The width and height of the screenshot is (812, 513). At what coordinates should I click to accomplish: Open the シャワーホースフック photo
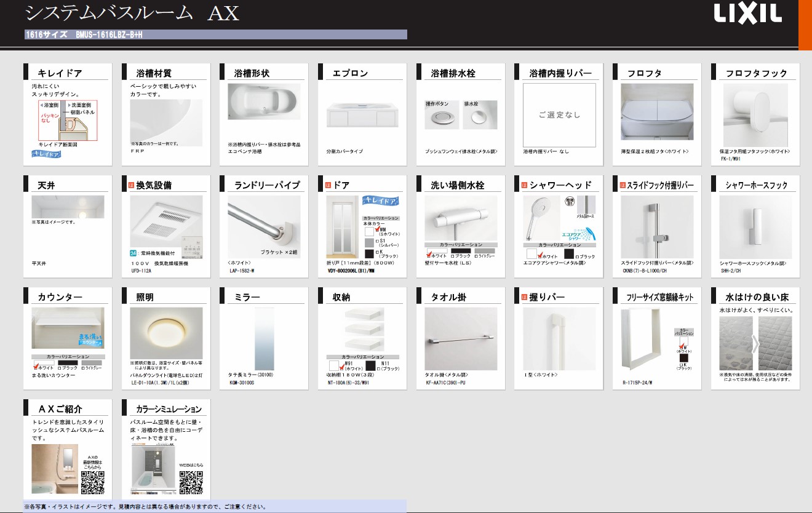[x=756, y=226]
